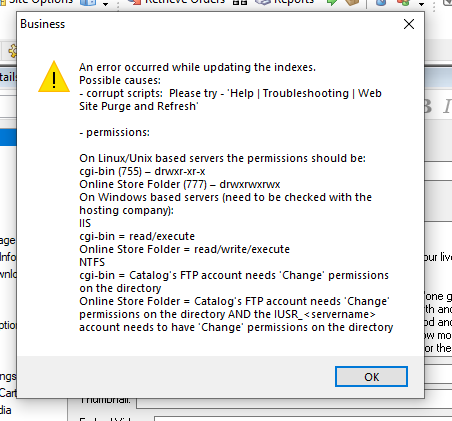Click the Thumbnail input field below the dialog
The image size is (452, 421).
[294, 402]
